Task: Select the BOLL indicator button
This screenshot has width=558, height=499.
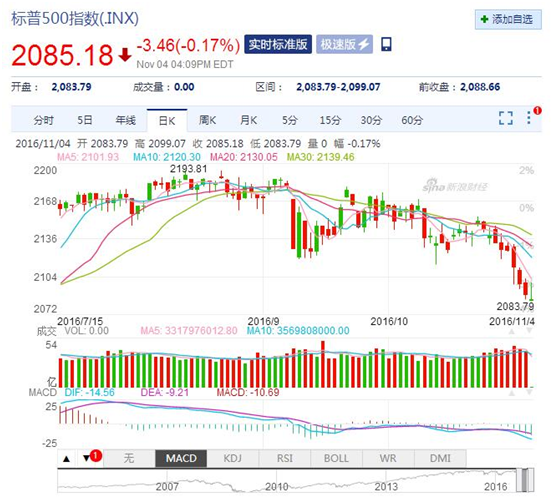Action: point(336,458)
